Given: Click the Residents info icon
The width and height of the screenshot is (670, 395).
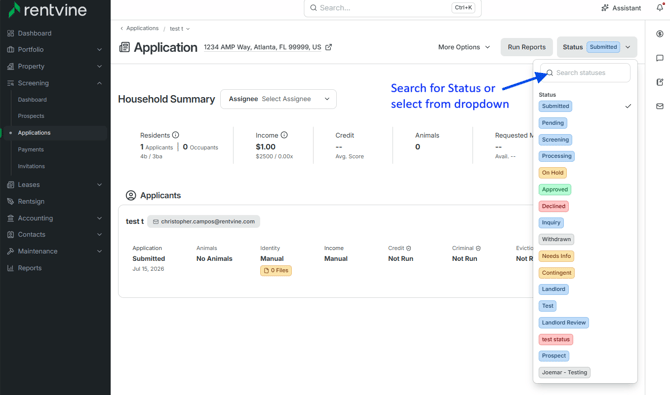Looking at the screenshot, I should [x=175, y=135].
